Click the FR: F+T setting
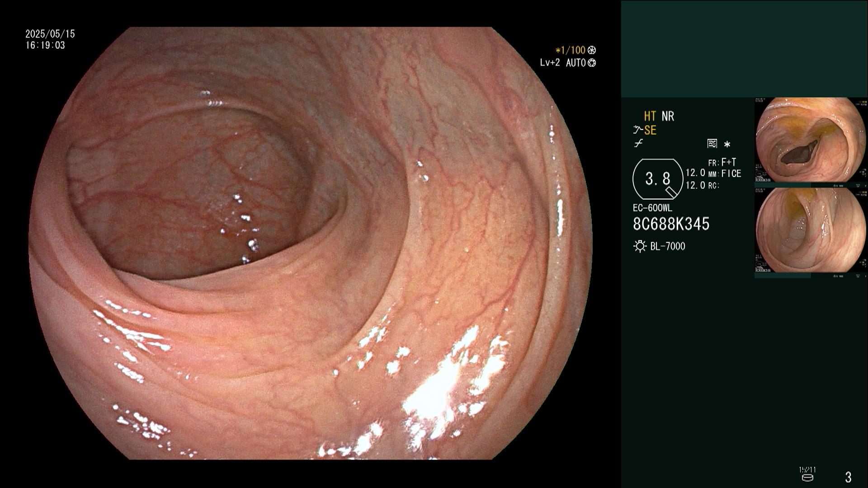The image size is (868, 488). [x=722, y=162]
